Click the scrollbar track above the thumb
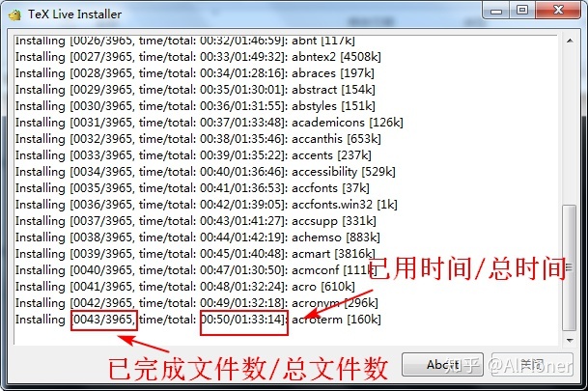This screenshot has height=391, width=588. pyautogui.click(x=570, y=126)
